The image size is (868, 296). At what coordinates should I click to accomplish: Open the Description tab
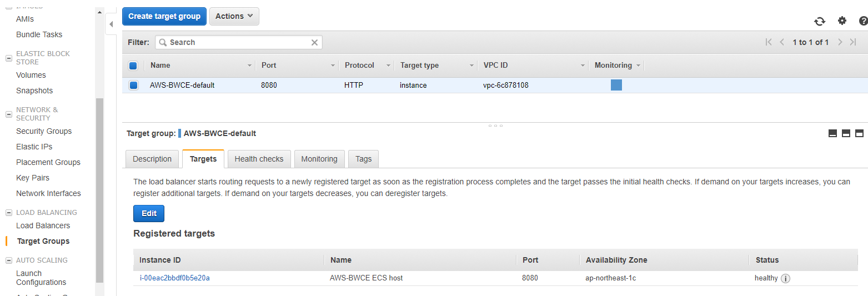(152, 159)
